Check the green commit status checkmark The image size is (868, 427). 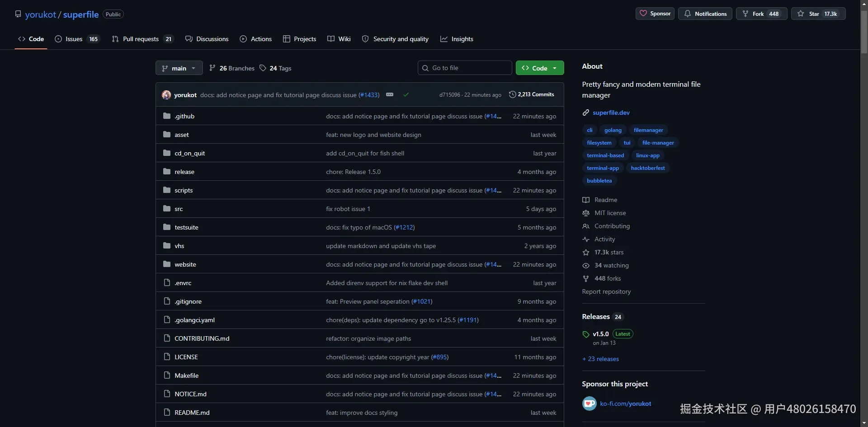[406, 95]
